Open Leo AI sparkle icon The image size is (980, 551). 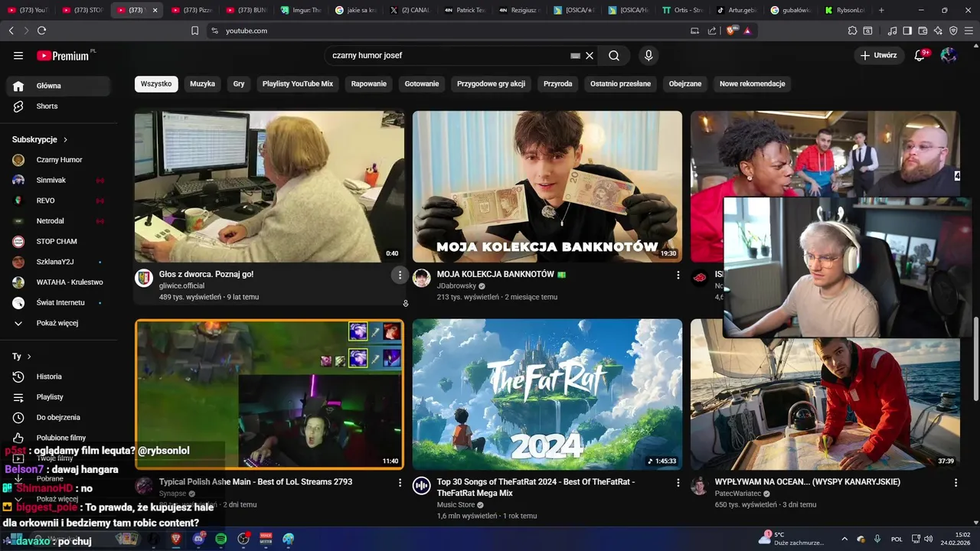point(938,31)
